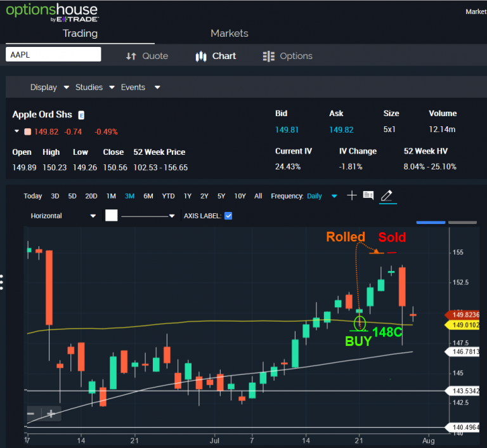The width and height of the screenshot is (487, 448).
Task: Zoom in with the chart plus button
Action: pos(51,414)
